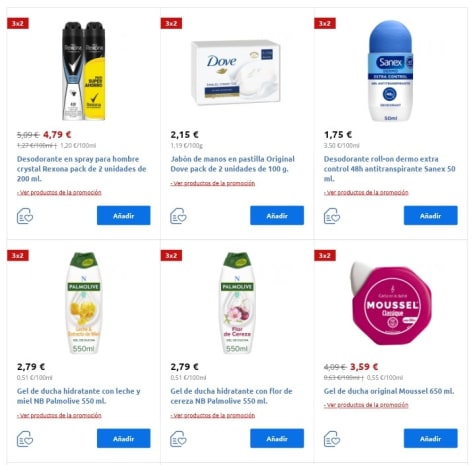Image resolution: width=475 pixels, height=465 pixels.
Task: Open the Moussel Classique product image
Action: [391, 303]
